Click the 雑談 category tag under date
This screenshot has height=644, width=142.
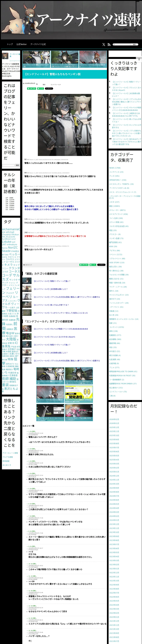point(44,84)
